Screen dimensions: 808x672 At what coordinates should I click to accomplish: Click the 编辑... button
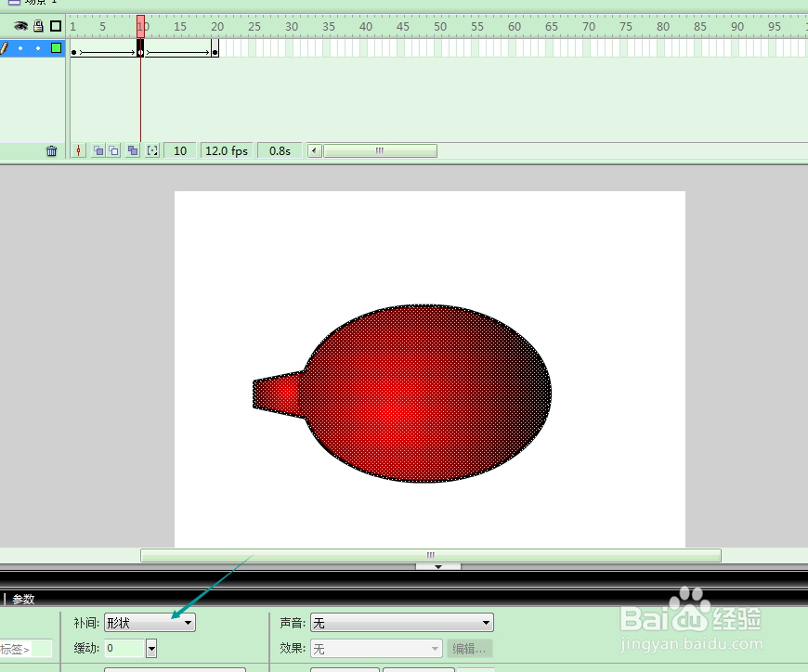pos(469,649)
